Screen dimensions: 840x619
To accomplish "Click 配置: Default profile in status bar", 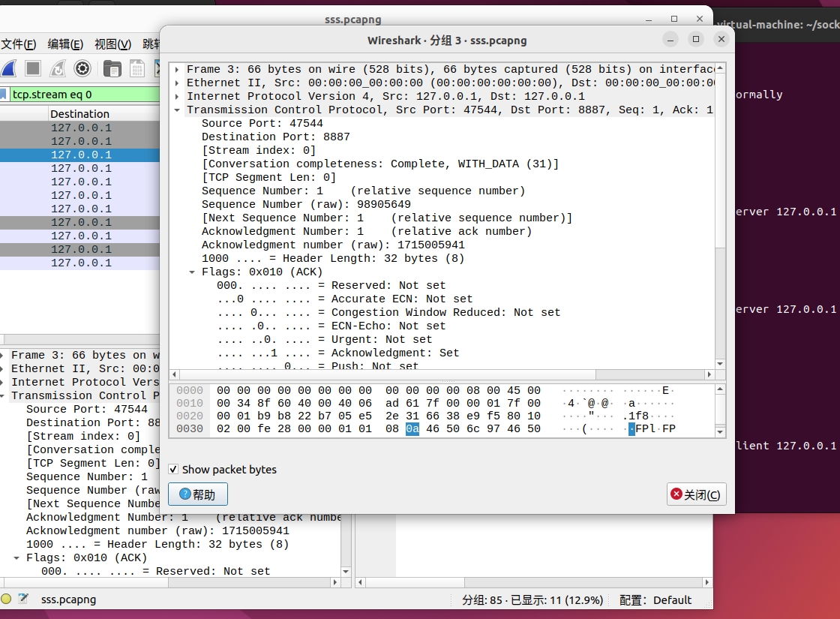I will 655,599.
